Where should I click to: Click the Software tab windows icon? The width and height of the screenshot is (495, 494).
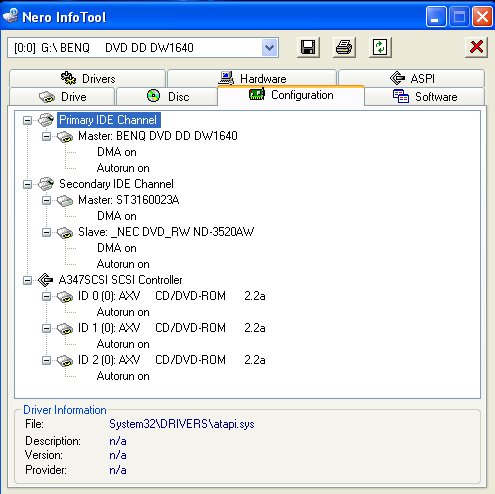click(x=401, y=96)
